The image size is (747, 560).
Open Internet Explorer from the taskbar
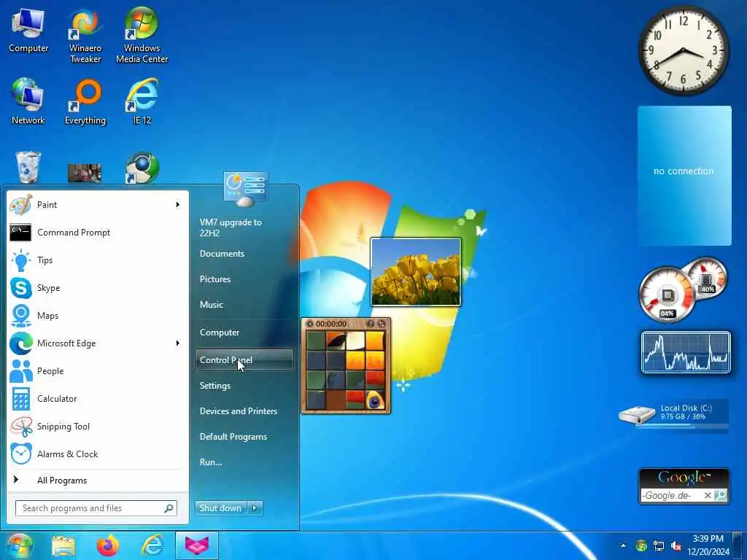(x=152, y=545)
